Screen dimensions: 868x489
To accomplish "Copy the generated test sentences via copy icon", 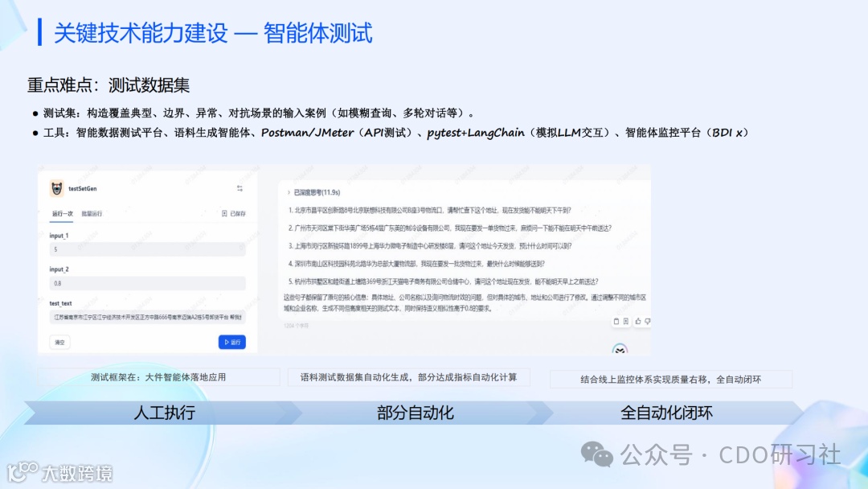I will (616, 322).
